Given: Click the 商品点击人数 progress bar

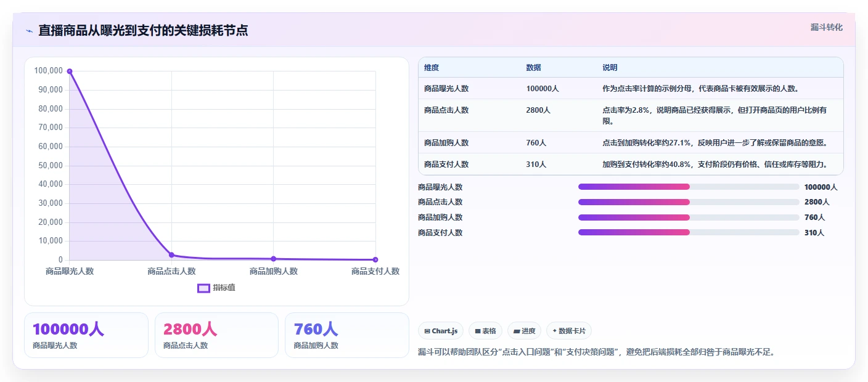Looking at the screenshot, I should [689, 202].
